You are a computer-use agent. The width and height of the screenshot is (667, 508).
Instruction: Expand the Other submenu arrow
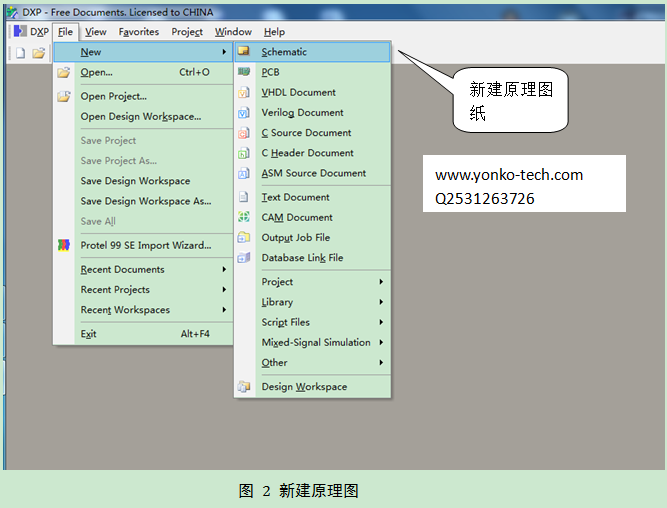(x=381, y=362)
